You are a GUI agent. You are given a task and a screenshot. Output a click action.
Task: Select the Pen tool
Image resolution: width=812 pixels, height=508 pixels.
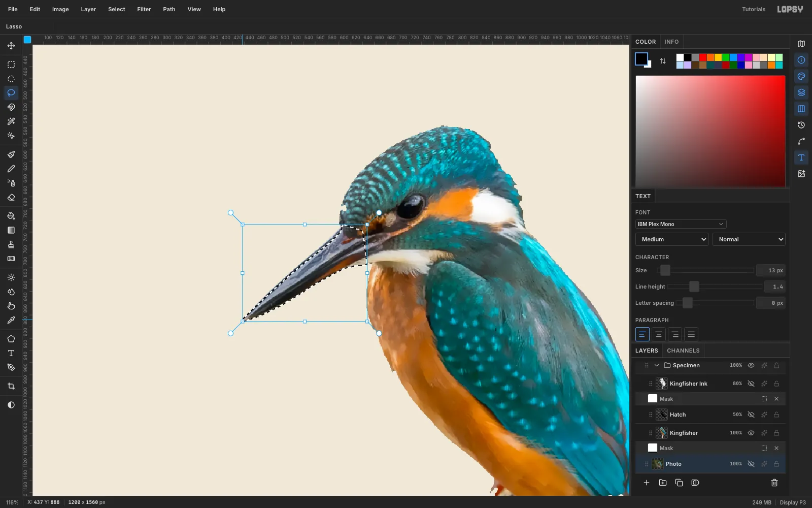pos(11,367)
